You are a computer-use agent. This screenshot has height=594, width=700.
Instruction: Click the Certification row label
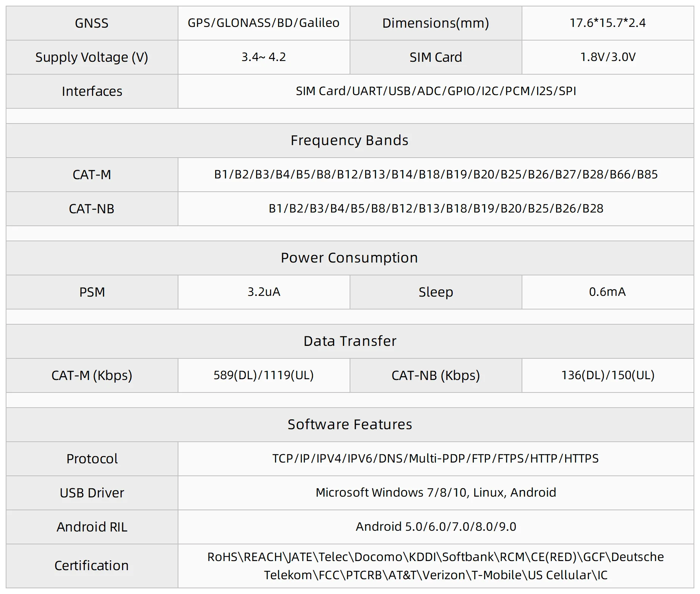(x=92, y=566)
